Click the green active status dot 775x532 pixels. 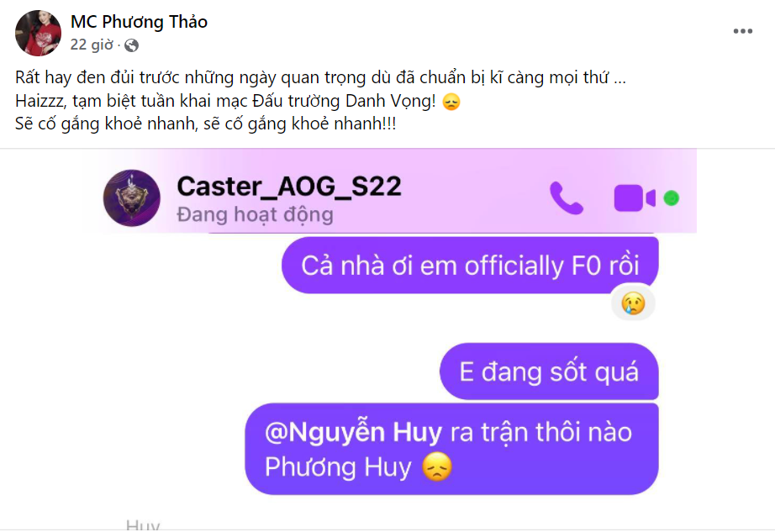[x=672, y=198]
